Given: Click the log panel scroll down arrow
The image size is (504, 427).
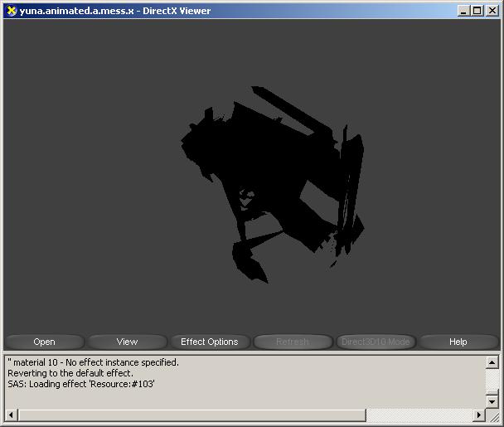Looking at the screenshot, I should click(492, 401).
